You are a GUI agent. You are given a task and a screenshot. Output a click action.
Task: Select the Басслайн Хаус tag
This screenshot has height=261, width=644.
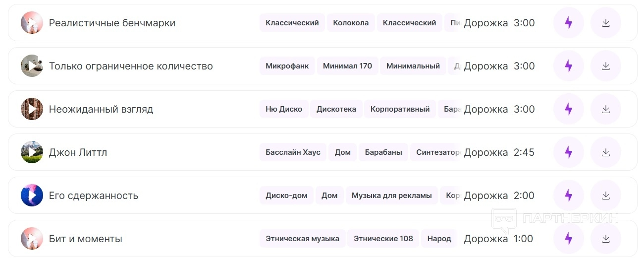(x=293, y=152)
